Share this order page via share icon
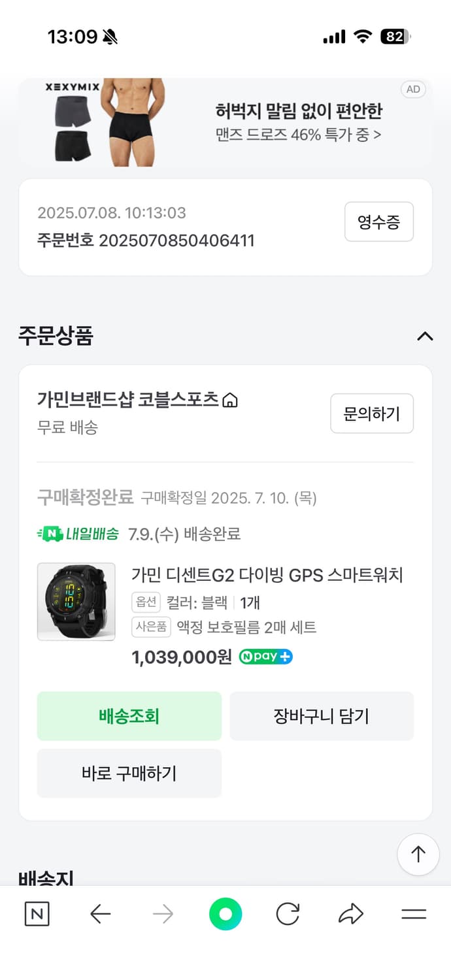Image resolution: width=451 pixels, height=980 pixels. (350, 914)
